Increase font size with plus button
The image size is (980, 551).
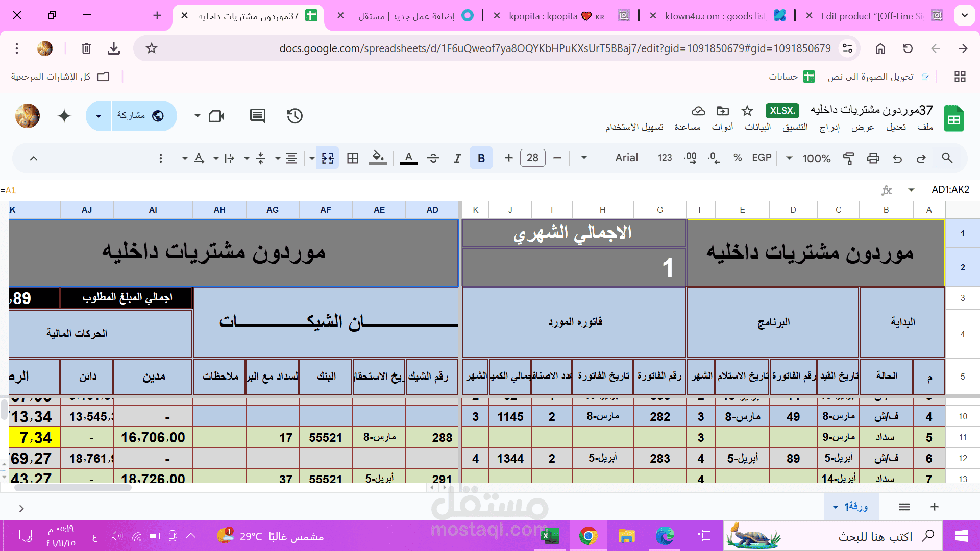point(508,158)
